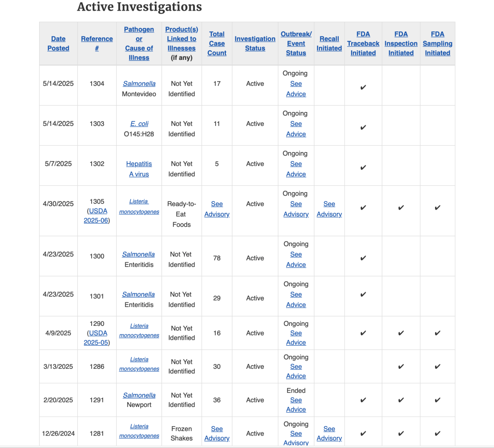
Task: Open the Recall Initiated header link
Action: [329, 43]
